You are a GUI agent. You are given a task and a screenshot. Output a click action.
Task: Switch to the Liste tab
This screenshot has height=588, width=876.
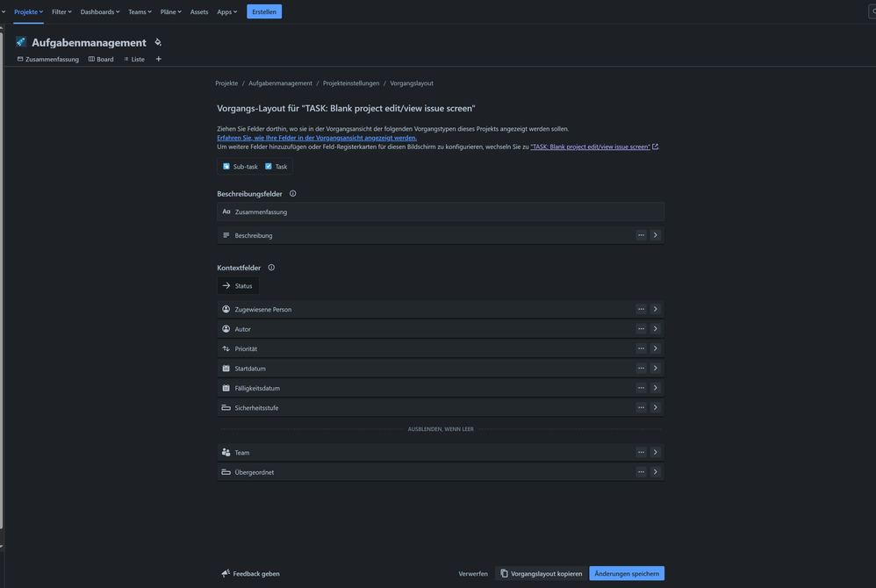click(134, 59)
